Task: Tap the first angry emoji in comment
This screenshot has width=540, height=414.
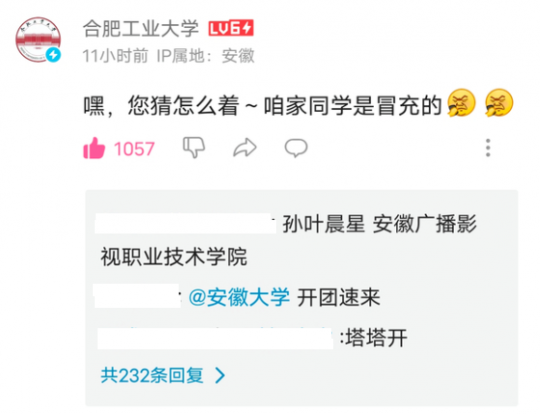Action: [x=461, y=103]
